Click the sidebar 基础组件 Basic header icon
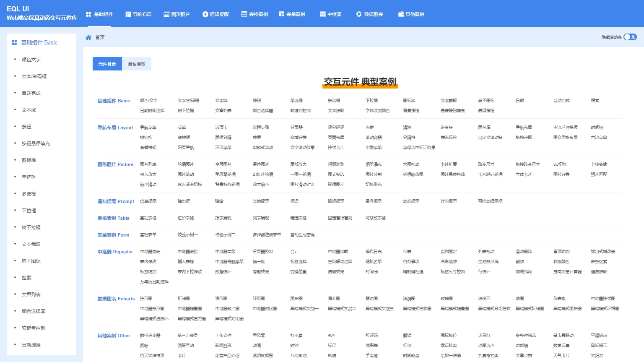The height and width of the screenshot is (362, 644). pos(14,42)
